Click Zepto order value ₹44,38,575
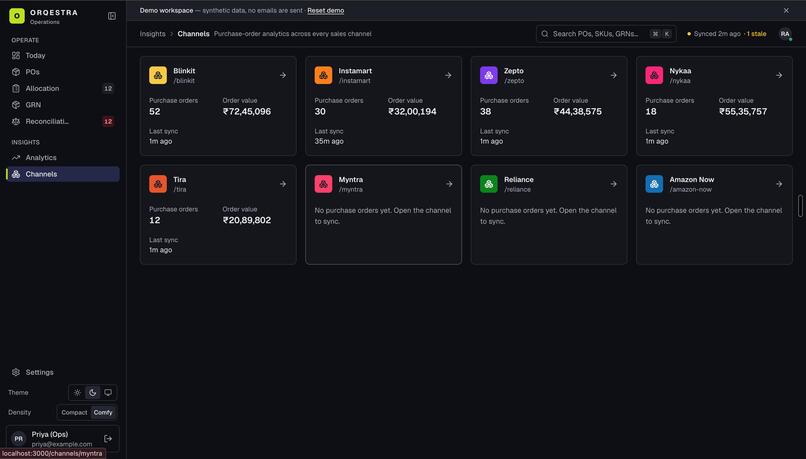The width and height of the screenshot is (806, 459). tap(578, 112)
